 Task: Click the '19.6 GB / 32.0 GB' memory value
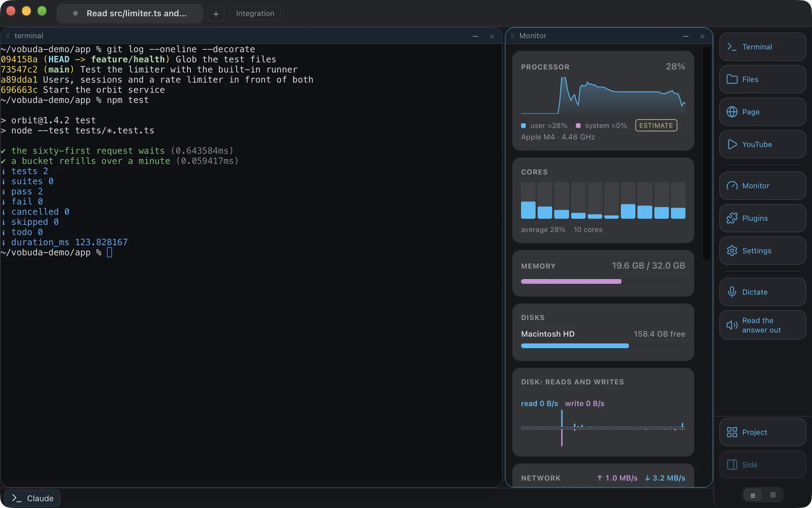pos(648,266)
